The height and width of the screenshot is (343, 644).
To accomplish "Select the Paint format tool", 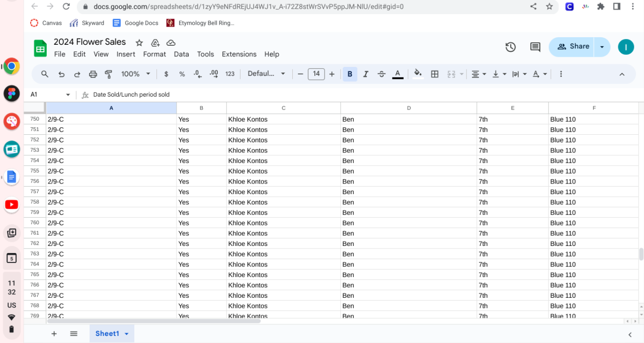I will coord(109,74).
